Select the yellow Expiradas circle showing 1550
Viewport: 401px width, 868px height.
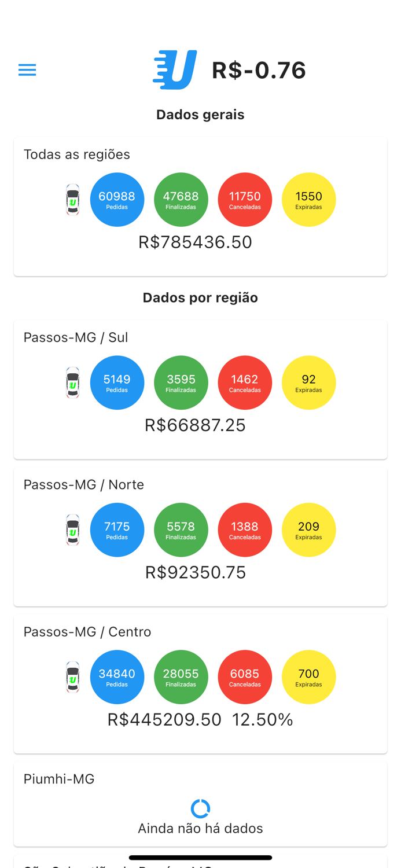click(x=308, y=199)
